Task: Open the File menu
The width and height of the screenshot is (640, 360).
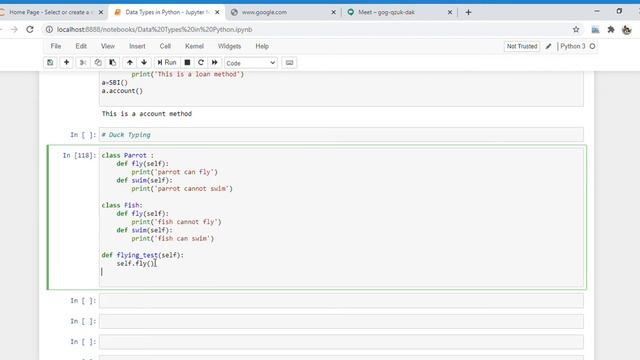Action: pos(56,46)
